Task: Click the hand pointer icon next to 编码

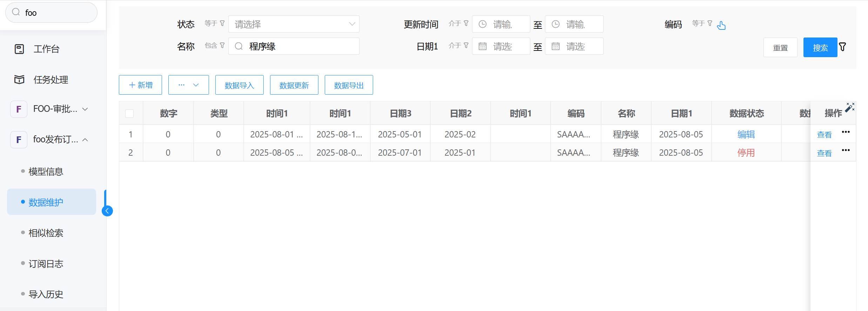Action: (x=721, y=25)
